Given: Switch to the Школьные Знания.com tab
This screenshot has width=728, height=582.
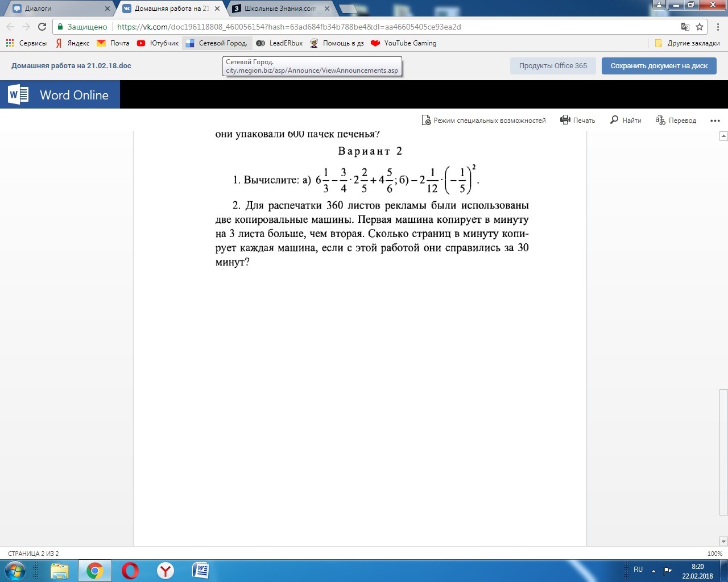Looking at the screenshot, I should pyautogui.click(x=280, y=9).
